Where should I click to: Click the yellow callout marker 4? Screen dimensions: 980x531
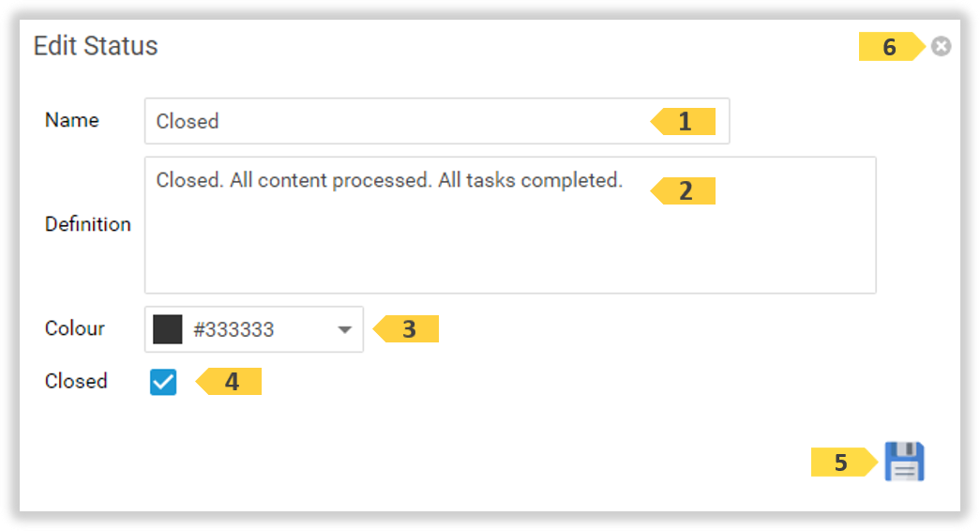(x=231, y=382)
